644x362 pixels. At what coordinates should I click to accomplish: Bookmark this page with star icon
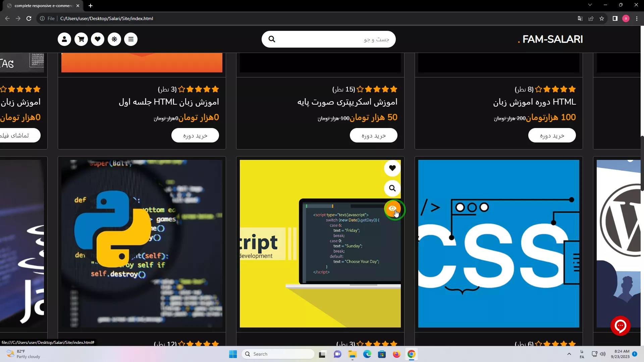602,18
